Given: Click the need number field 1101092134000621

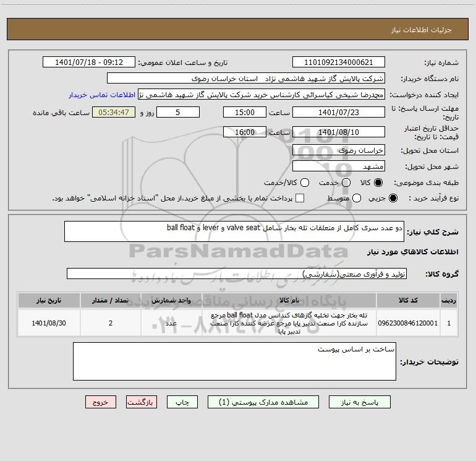Looking at the screenshot, I should tap(339, 62).
